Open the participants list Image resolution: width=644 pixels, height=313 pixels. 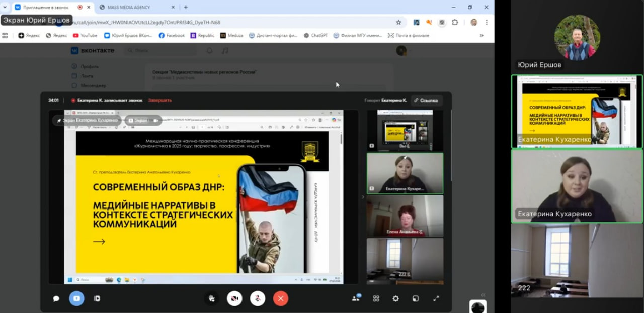[x=356, y=298]
